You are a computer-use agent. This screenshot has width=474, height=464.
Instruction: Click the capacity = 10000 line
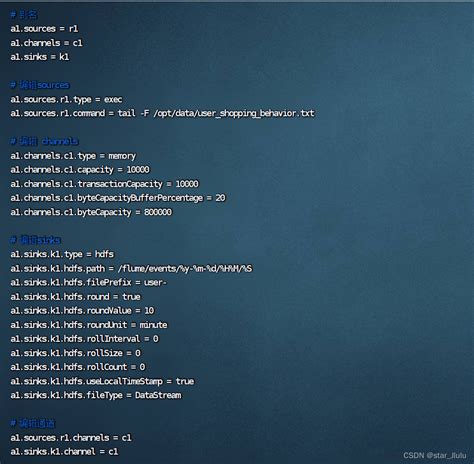click(80, 170)
